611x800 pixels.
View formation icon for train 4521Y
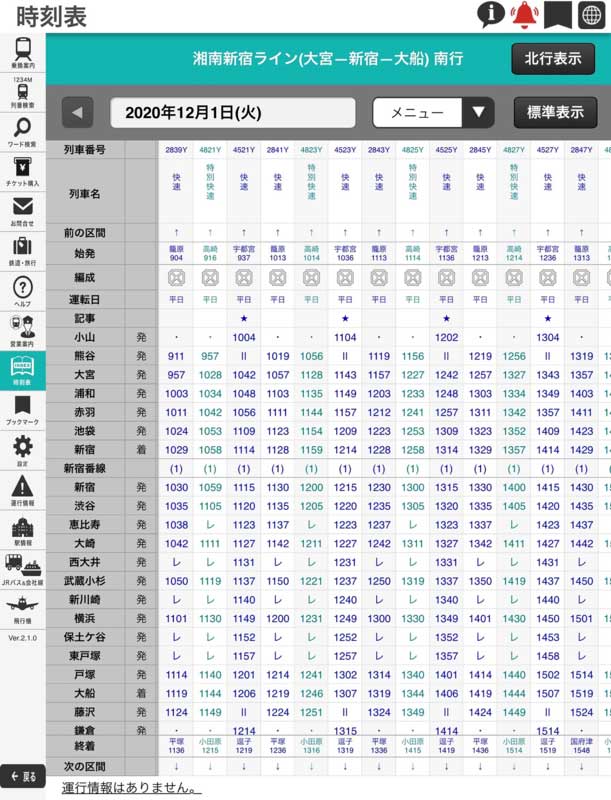(244, 278)
